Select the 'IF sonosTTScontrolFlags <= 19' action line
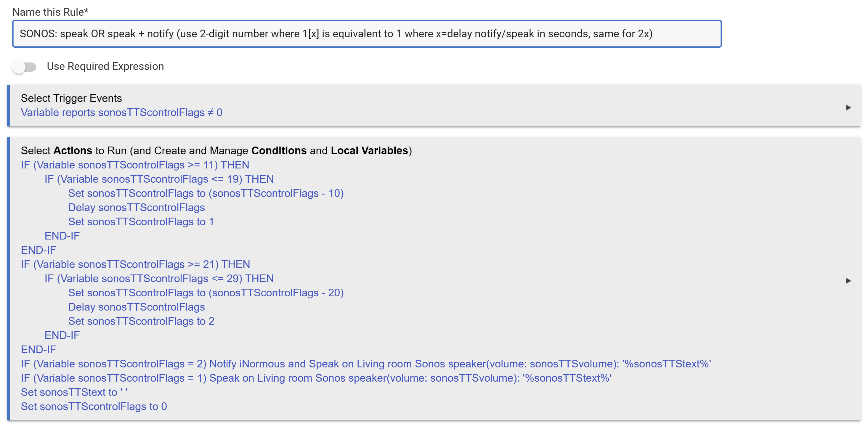 pos(159,179)
